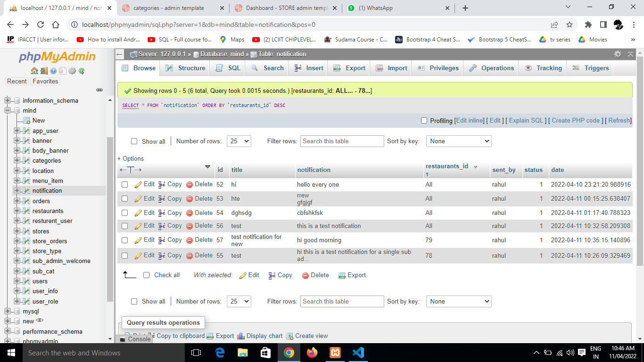Click the pencil Edit icon for row 52
644x362 pixels.
[x=138, y=185]
